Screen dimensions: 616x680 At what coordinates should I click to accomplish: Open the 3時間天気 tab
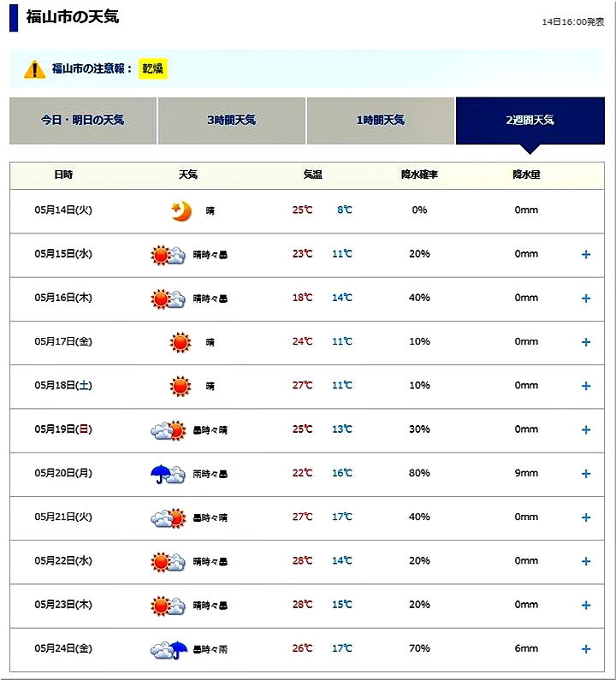[231, 121]
